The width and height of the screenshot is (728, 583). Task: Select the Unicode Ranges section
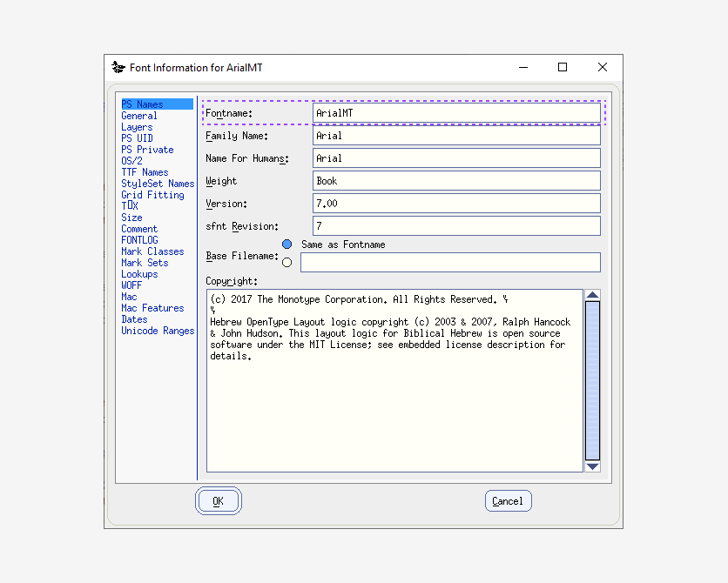tap(157, 331)
